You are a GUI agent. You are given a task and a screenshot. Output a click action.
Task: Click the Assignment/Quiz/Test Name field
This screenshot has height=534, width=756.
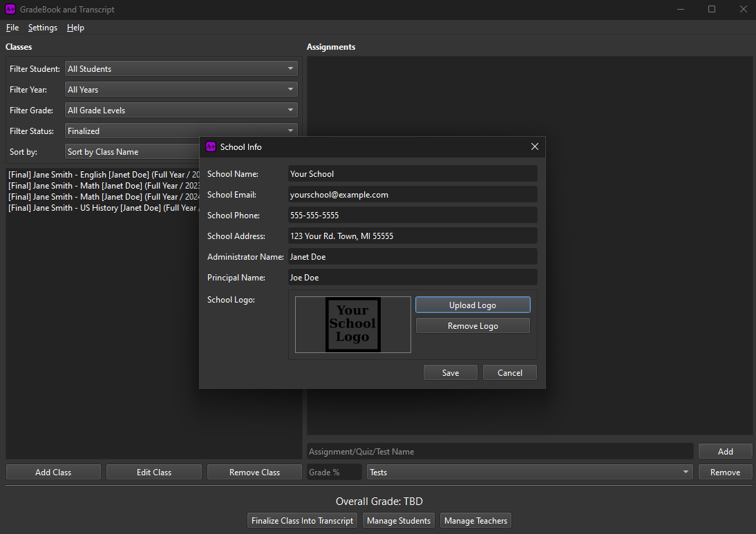click(x=500, y=452)
